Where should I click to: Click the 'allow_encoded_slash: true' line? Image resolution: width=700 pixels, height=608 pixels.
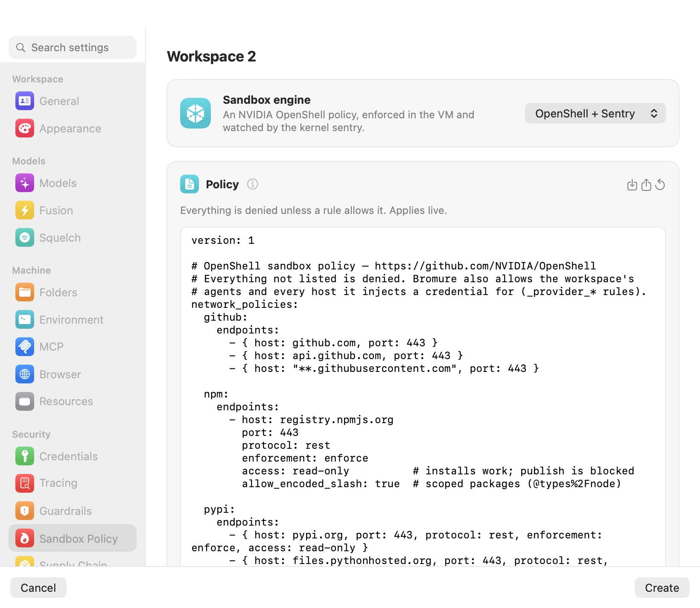(321, 484)
